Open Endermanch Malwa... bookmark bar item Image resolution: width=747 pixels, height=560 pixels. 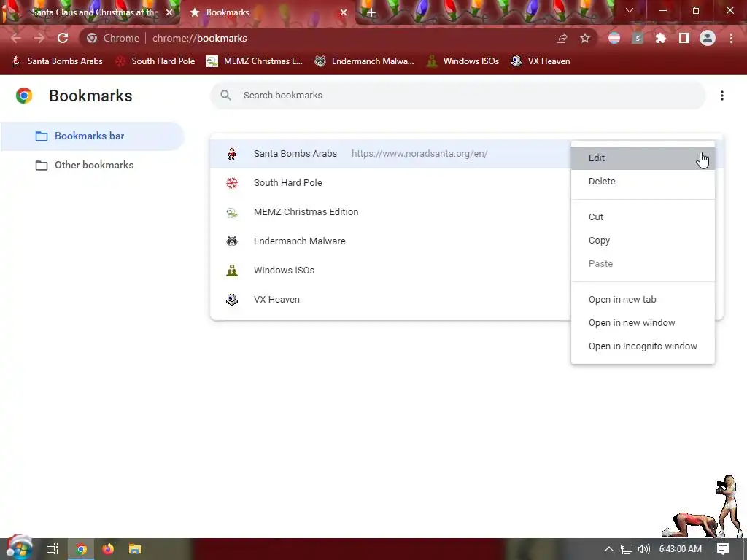click(x=365, y=61)
